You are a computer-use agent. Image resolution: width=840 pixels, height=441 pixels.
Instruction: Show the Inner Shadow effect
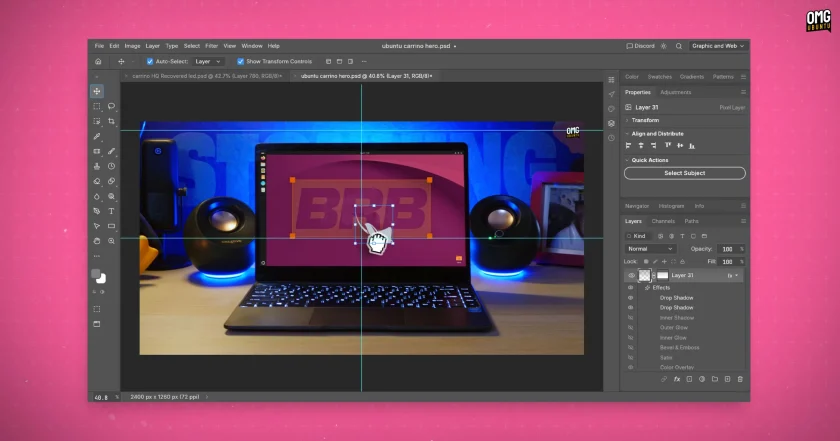coord(631,318)
